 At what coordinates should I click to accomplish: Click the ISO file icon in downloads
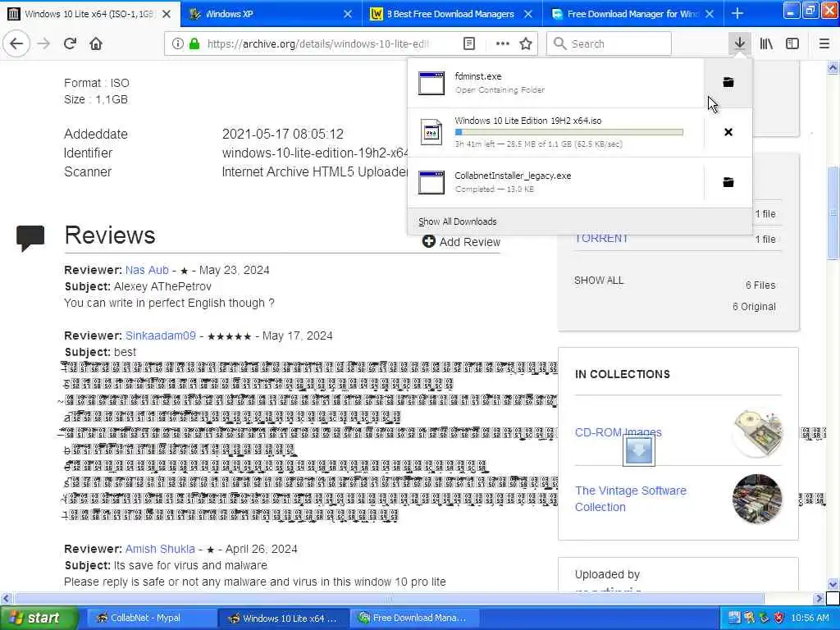click(x=431, y=132)
